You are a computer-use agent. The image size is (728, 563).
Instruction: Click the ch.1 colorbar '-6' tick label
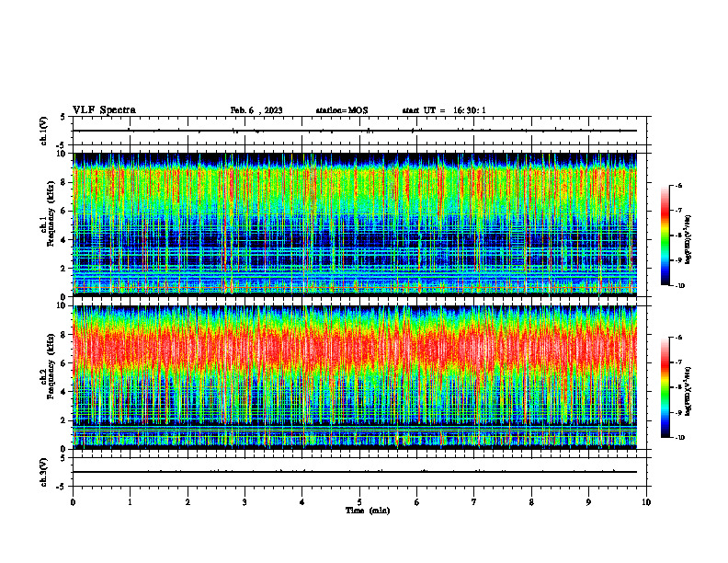click(x=678, y=185)
